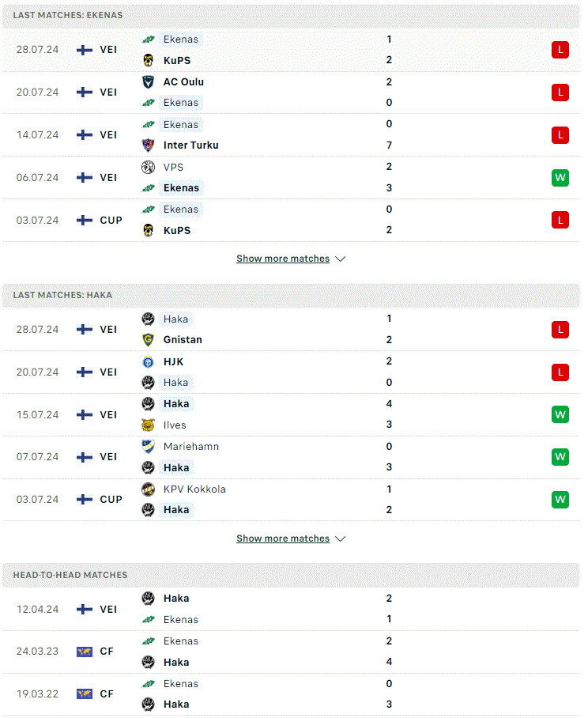The image size is (588, 718).
Task: Open the KuPS team link in 28.07.24 match
Action: (177, 60)
